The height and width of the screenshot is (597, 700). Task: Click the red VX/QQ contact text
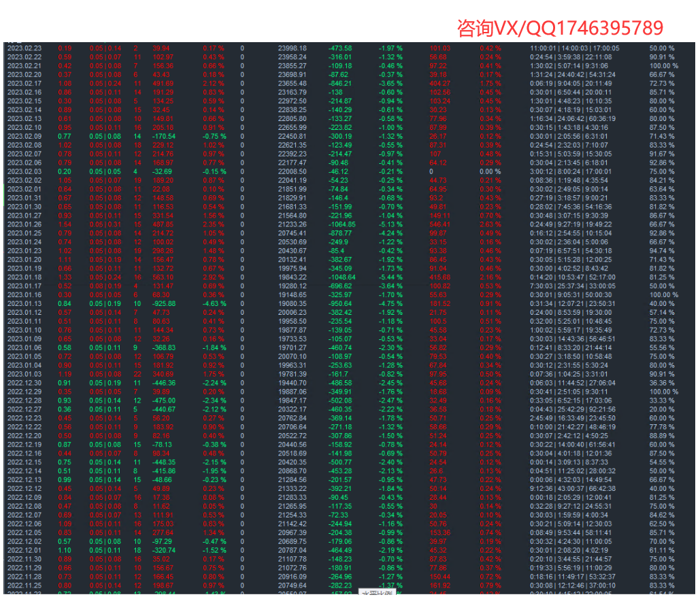(559, 28)
